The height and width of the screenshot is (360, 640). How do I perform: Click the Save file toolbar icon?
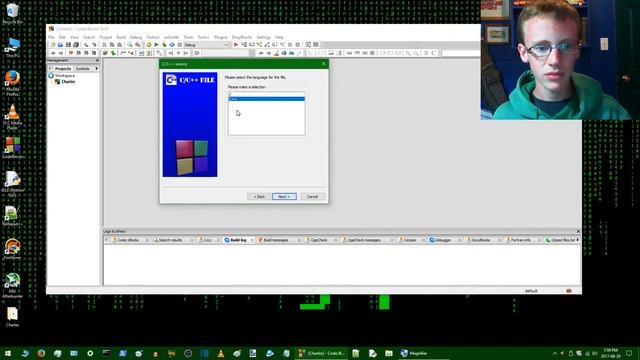click(68, 44)
